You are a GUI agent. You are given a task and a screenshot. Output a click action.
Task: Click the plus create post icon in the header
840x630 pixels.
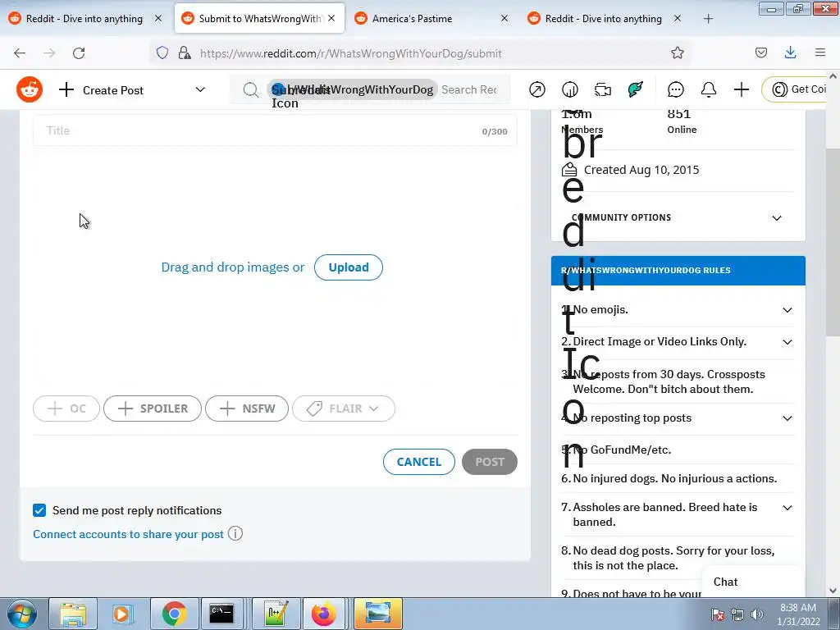pyautogui.click(x=742, y=89)
